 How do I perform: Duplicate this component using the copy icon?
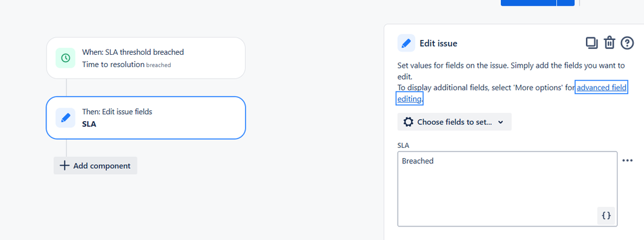pos(591,43)
